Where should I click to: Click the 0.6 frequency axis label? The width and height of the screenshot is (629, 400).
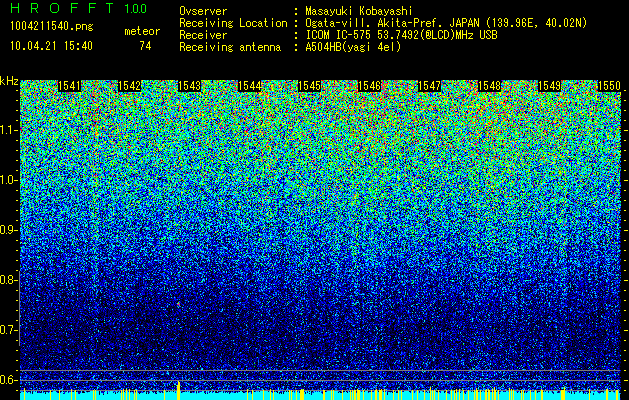[8, 380]
